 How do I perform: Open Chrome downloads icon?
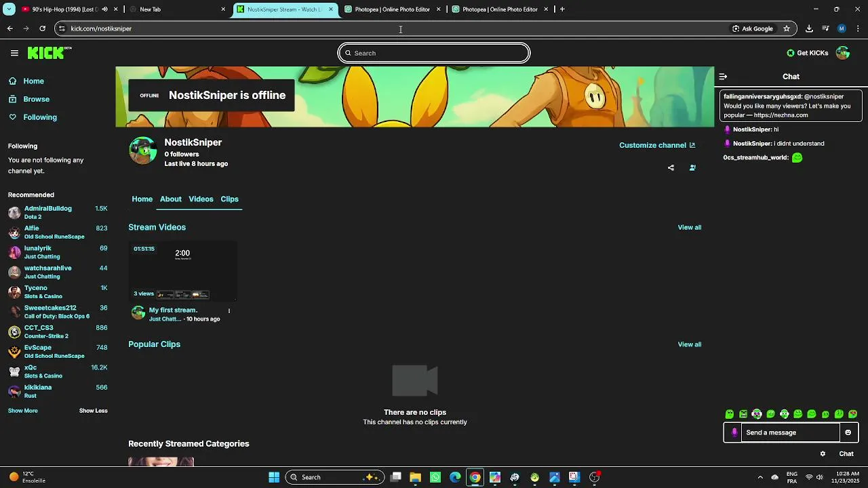[x=809, y=28]
